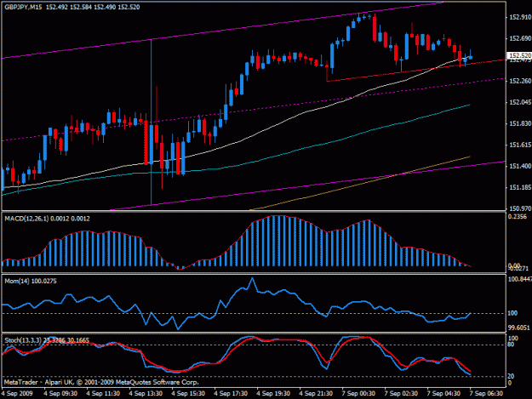The height and width of the screenshot is (399, 532).
Task: Select the current price tag 152.520
Action: pyautogui.click(x=519, y=55)
